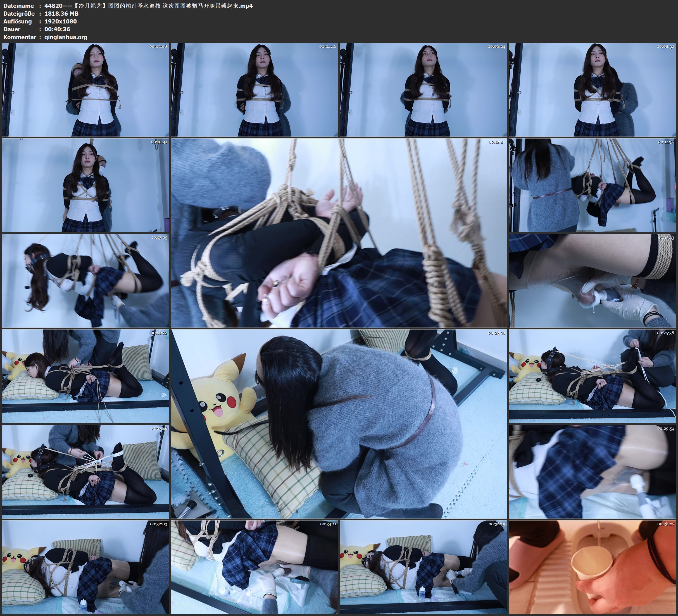The image size is (678, 616).
Task: Click the qinglanhua.org comment text
Action: coord(66,37)
